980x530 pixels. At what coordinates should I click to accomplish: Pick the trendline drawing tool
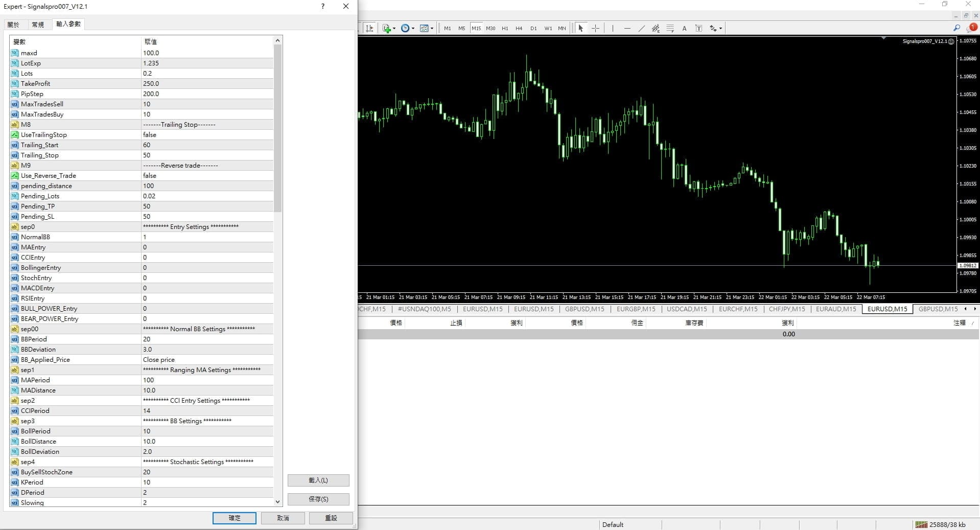coord(641,28)
